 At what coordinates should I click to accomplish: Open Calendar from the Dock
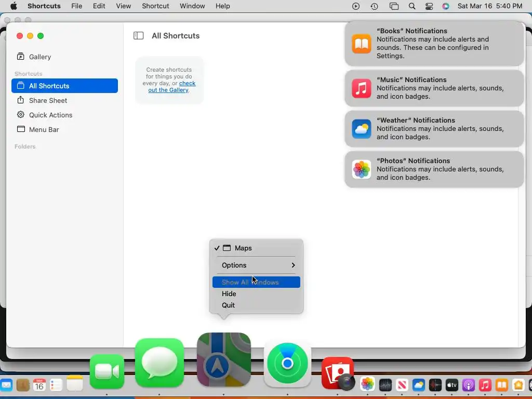[x=39, y=385]
